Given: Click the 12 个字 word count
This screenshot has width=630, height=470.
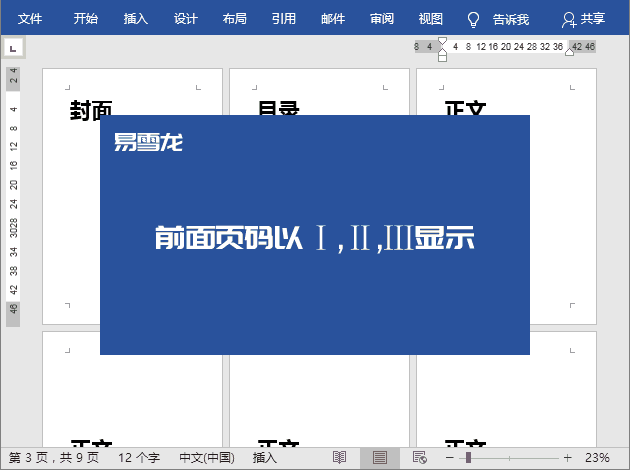Looking at the screenshot, I should (139, 458).
